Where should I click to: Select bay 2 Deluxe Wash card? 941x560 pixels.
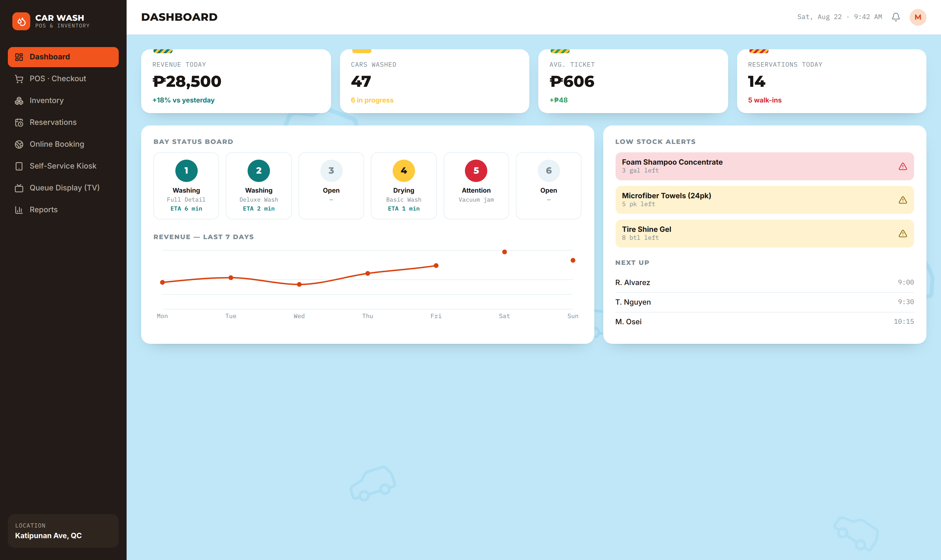(x=258, y=186)
